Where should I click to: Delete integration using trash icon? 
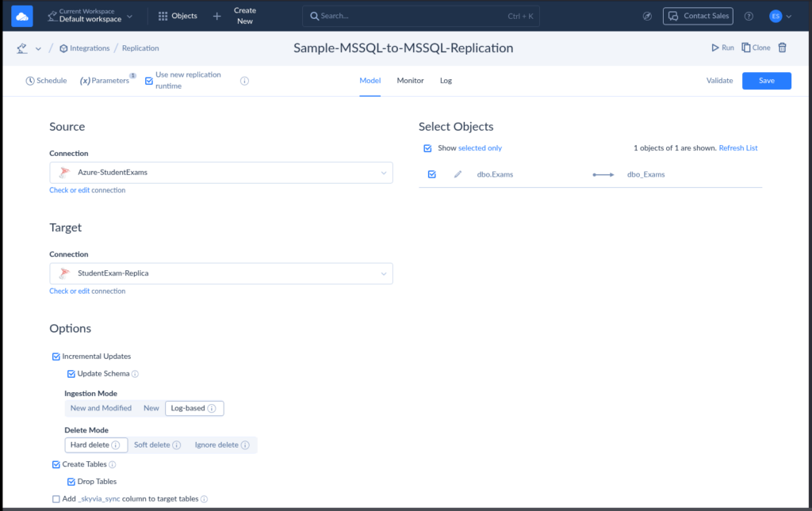pos(782,48)
